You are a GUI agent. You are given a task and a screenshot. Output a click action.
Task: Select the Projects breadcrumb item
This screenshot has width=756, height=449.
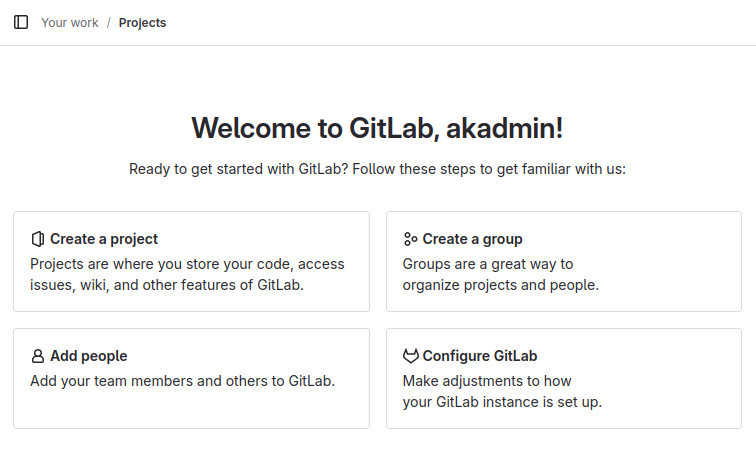(142, 22)
